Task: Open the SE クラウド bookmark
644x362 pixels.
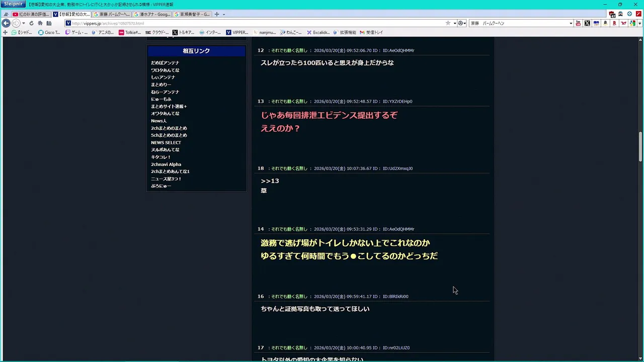Action: (x=157, y=32)
